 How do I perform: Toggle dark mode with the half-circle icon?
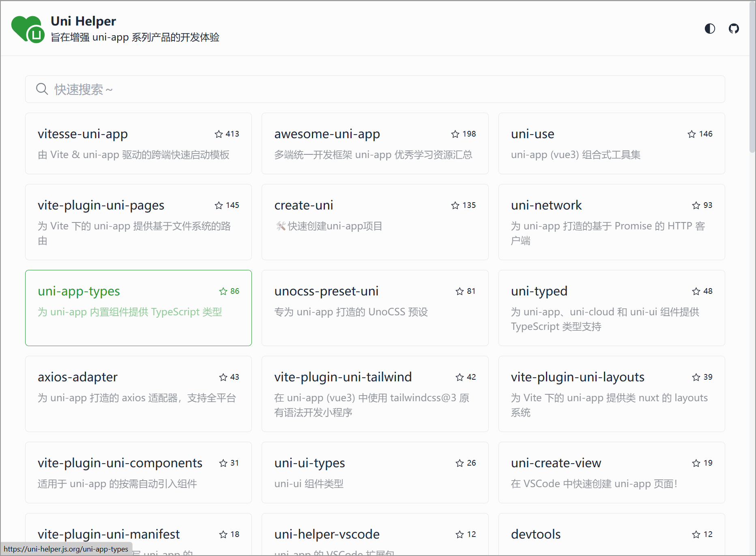pyautogui.click(x=710, y=28)
